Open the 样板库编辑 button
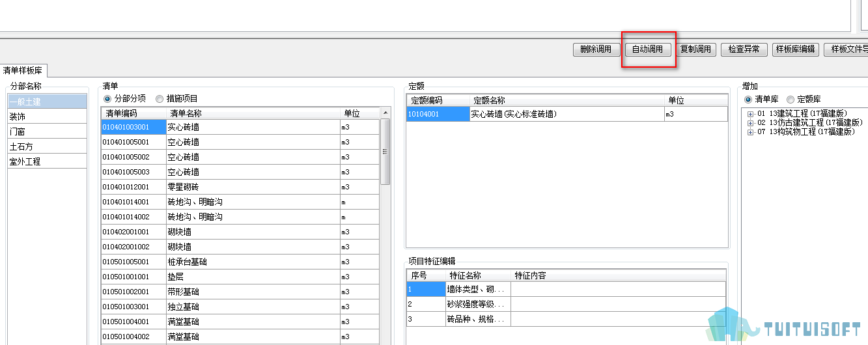 (795, 49)
